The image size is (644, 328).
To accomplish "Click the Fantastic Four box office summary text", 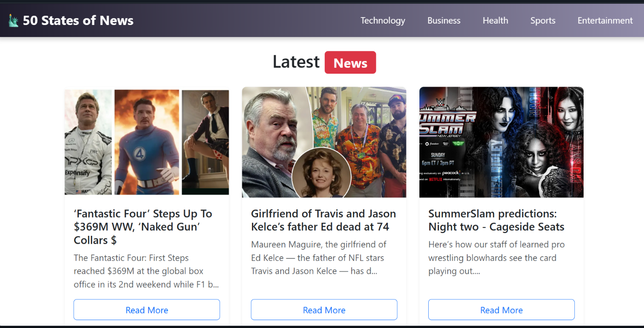I will pyautogui.click(x=146, y=271).
